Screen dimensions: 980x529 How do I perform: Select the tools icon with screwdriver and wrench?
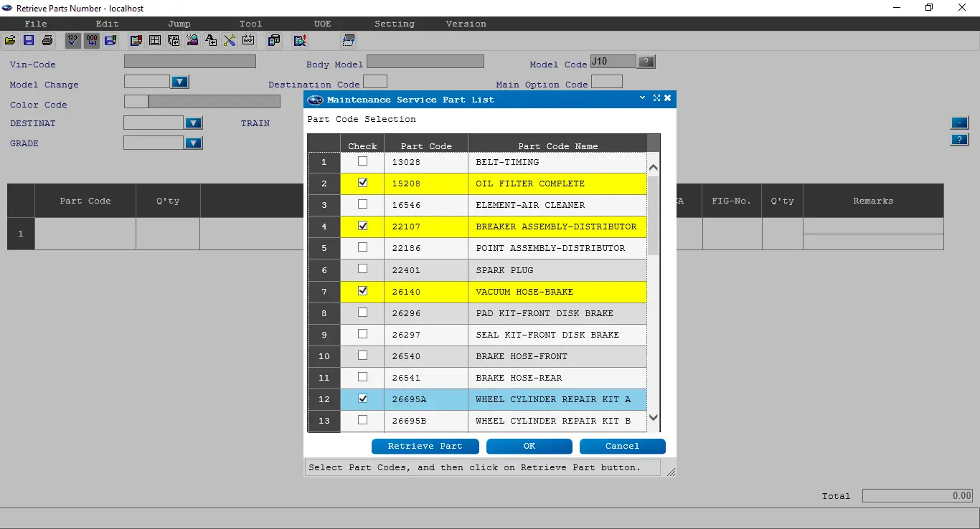(x=230, y=40)
